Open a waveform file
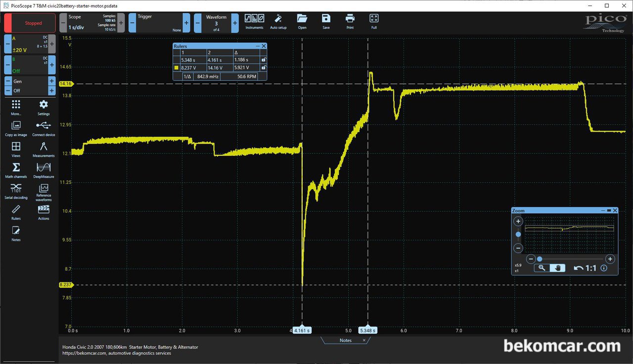Viewport: 633px width, 364px height. pos(302,21)
